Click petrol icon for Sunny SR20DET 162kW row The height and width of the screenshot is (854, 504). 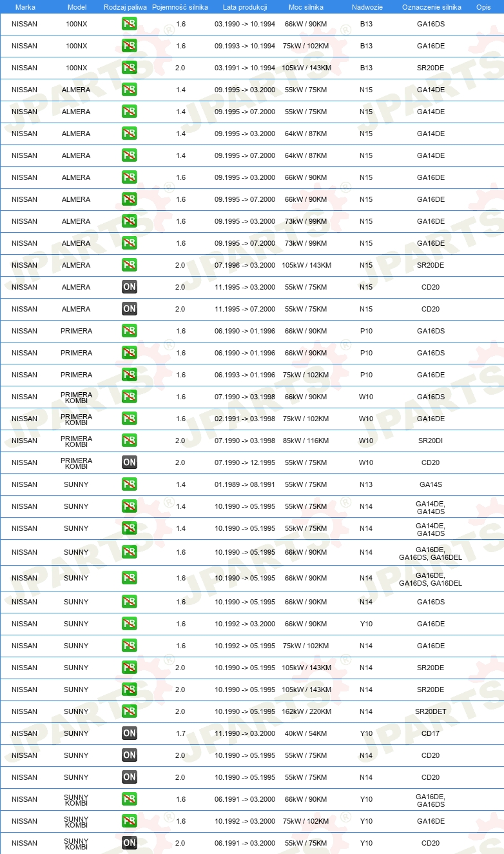click(x=130, y=711)
